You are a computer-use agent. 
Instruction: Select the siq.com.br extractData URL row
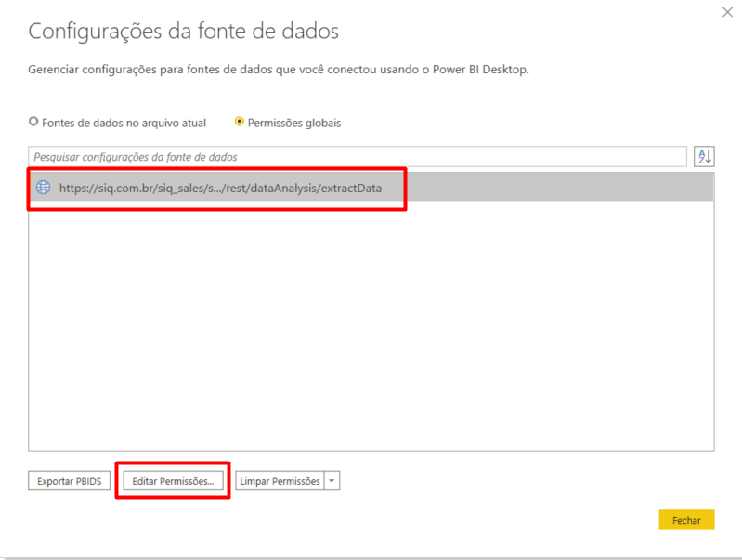pos(371,188)
